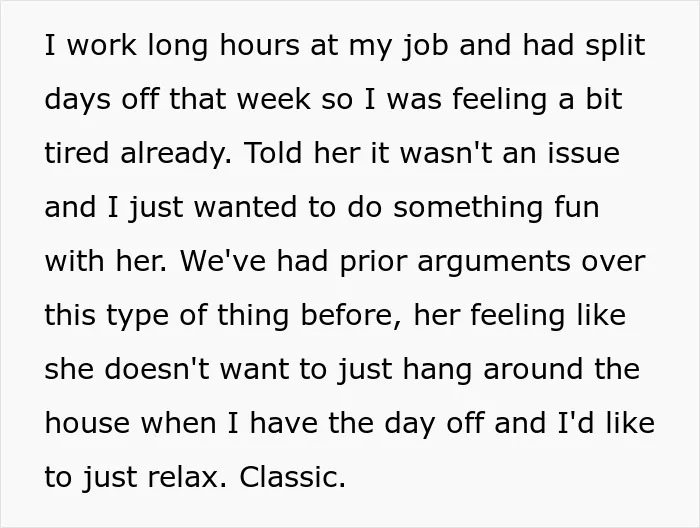Click the phrase "prior arguments"
700x528 pixels.
(x=455, y=262)
